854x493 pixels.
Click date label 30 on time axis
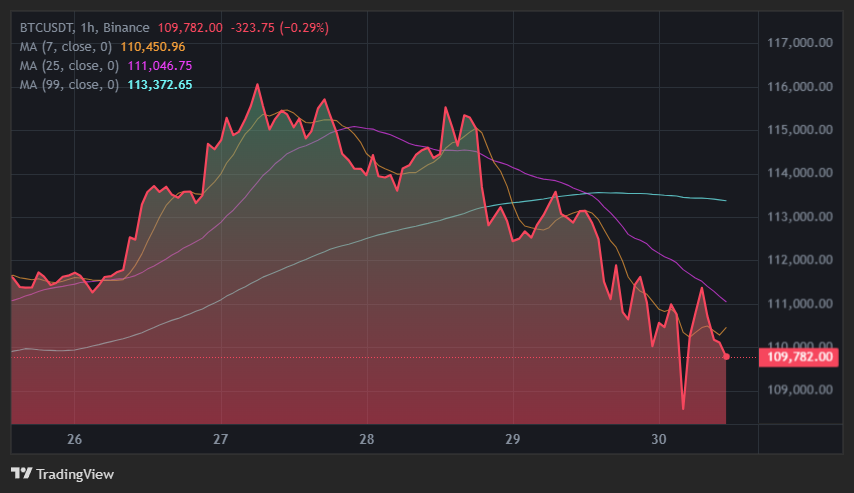[x=659, y=439]
